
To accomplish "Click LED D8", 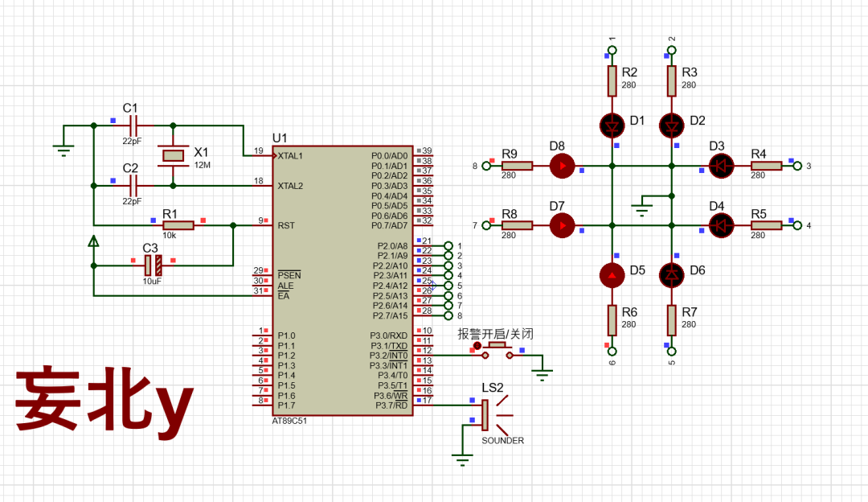I will tap(562, 166).
